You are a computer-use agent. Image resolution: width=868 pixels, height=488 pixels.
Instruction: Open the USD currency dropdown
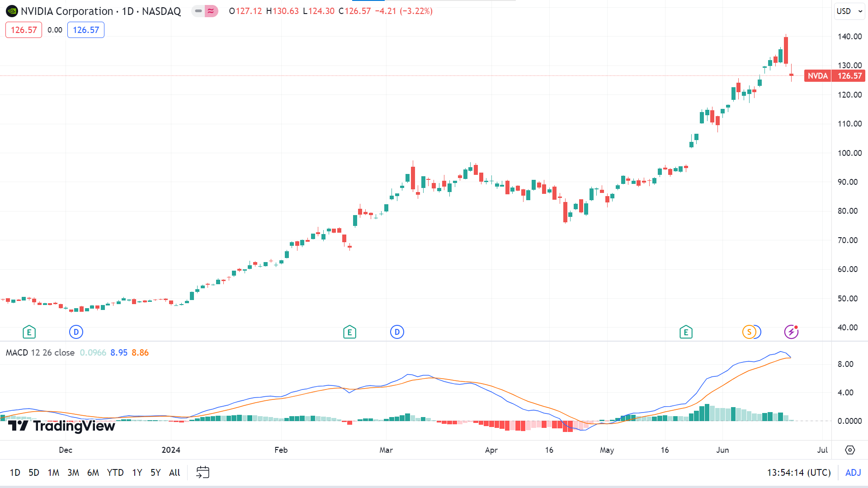(849, 11)
